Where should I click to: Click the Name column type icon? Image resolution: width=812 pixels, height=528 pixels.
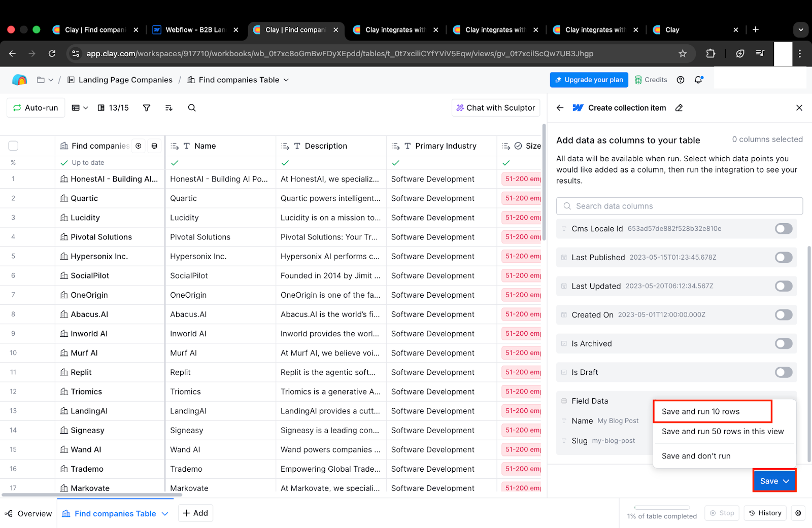click(x=187, y=146)
